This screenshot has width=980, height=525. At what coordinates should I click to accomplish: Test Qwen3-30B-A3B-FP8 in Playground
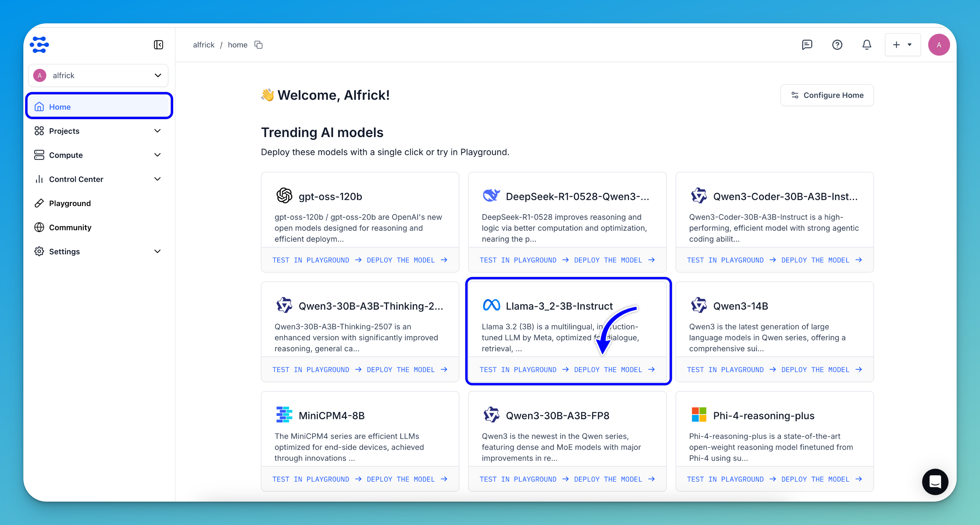[524, 479]
